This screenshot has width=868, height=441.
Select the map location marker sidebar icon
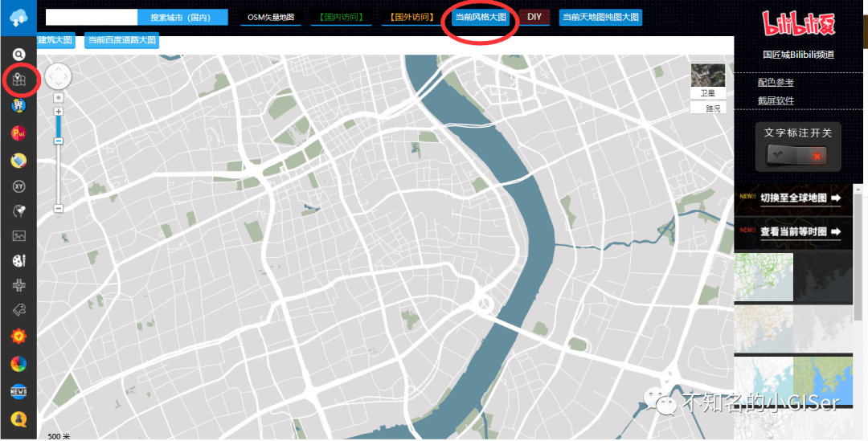point(18,81)
